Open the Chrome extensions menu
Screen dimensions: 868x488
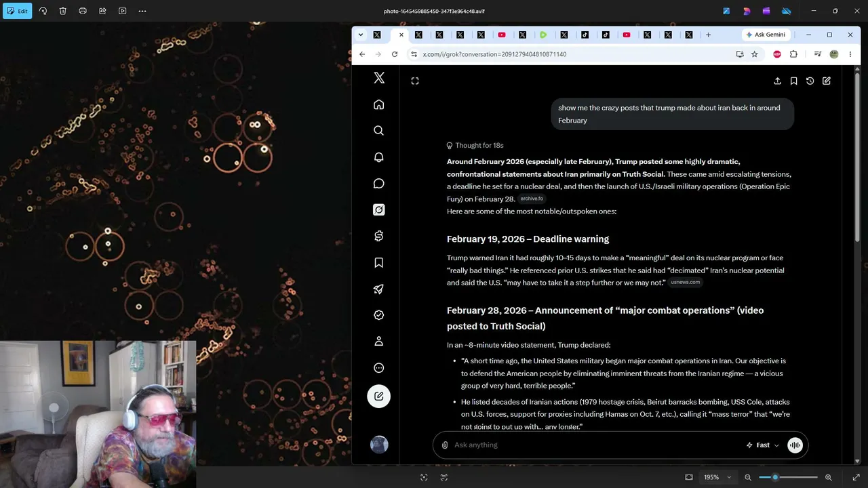[x=794, y=54]
